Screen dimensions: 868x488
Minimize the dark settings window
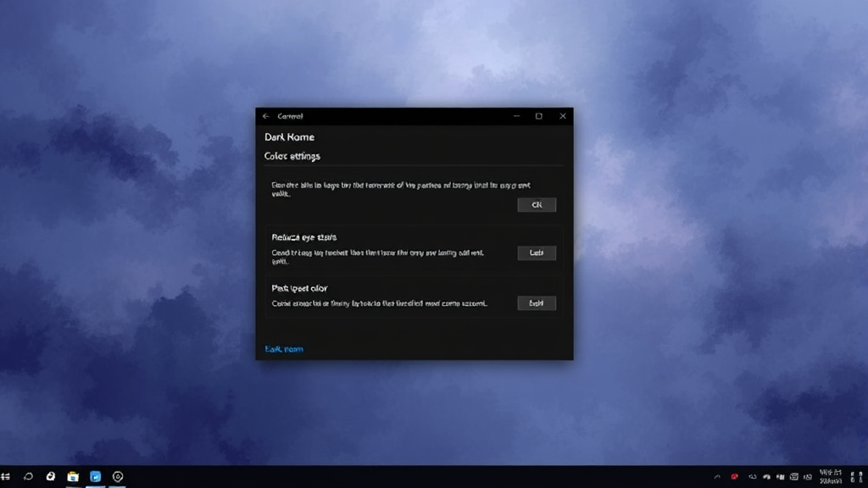click(x=515, y=116)
